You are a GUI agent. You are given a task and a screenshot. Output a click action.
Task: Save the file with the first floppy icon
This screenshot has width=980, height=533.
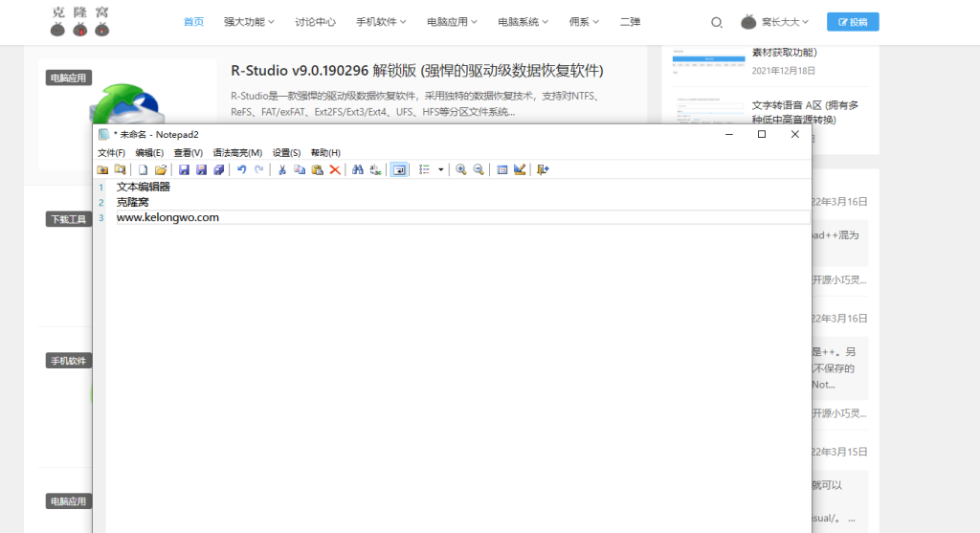tap(184, 170)
